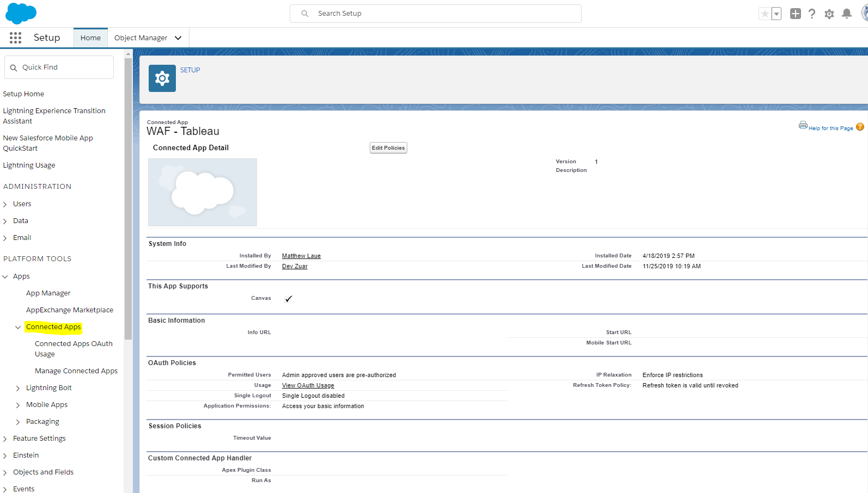The width and height of the screenshot is (868, 493).
Task: Expand the Email section chevron
Action: pos(5,238)
